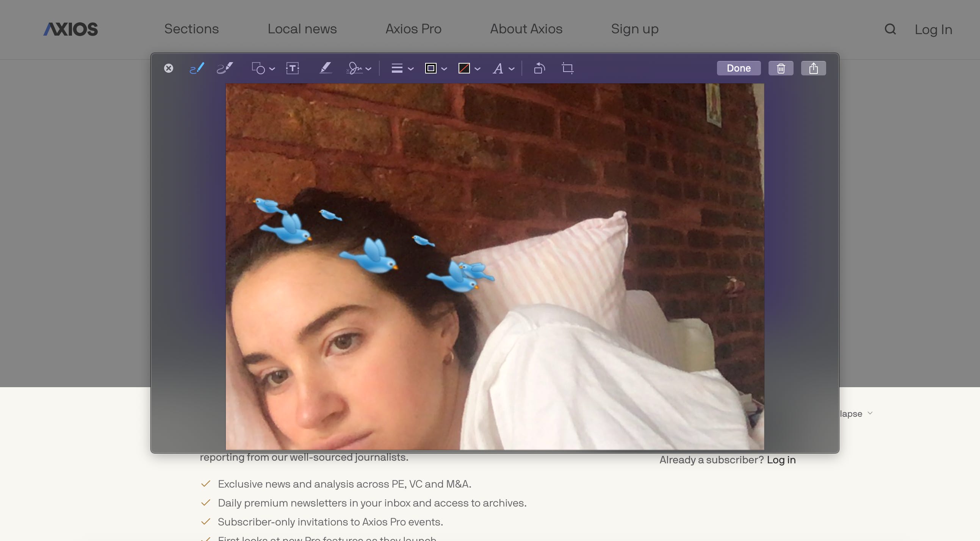Close the markup editor window
980x541 pixels.
click(x=169, y=69)
